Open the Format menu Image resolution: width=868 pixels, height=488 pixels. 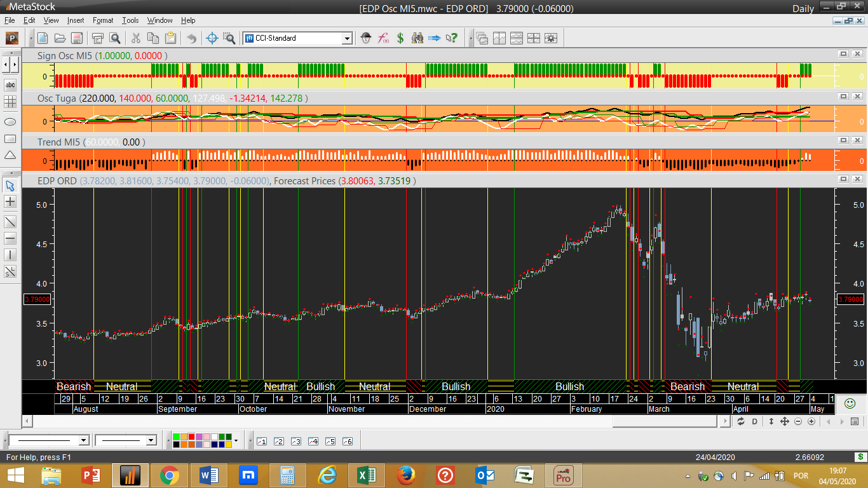(103, 20)
